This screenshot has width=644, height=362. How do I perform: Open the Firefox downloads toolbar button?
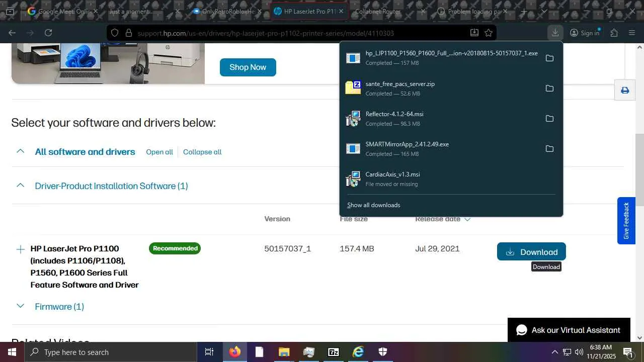[x=555, y=33]
